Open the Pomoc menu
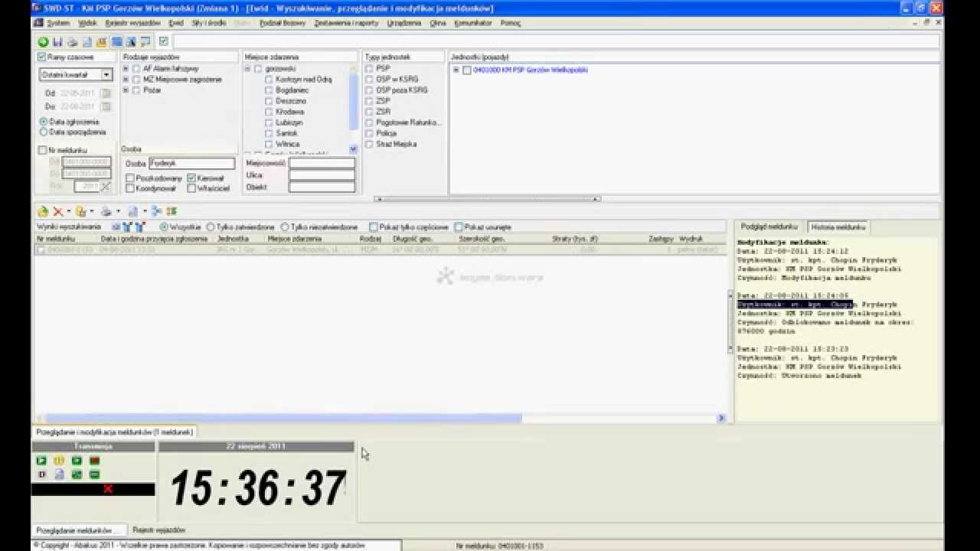Image resolution: width=980 pixels, height=551 pixels. [x=511, y=23]
